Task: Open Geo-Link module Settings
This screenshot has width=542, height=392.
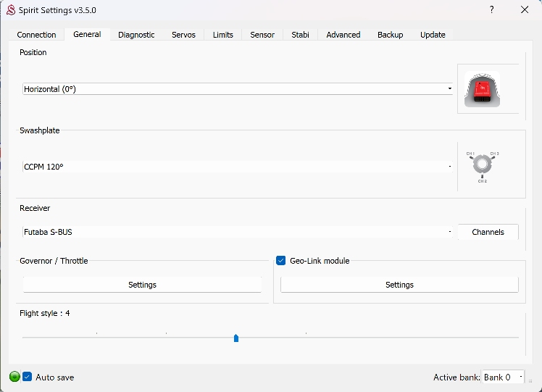Action: point(399,285)
